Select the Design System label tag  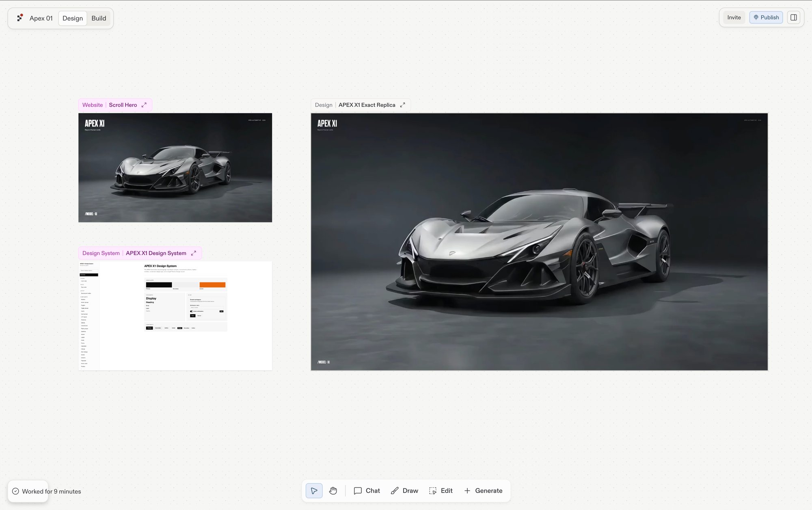(101, 253)
